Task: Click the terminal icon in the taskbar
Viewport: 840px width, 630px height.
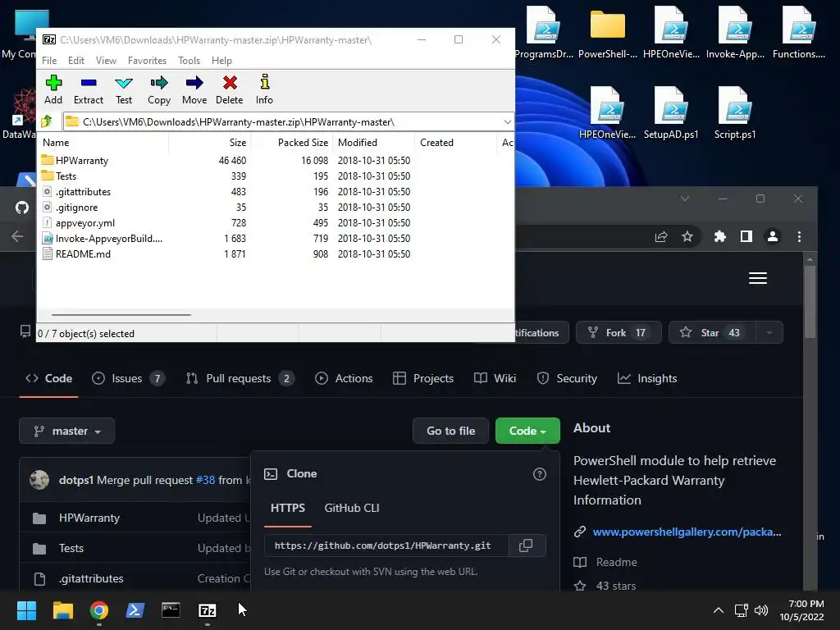Action: (x=171, y=610)
